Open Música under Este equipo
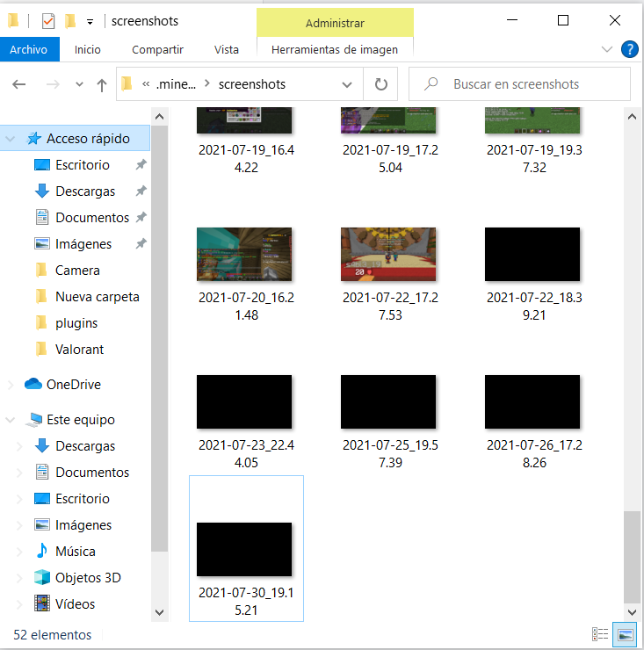 pos(75,552)
